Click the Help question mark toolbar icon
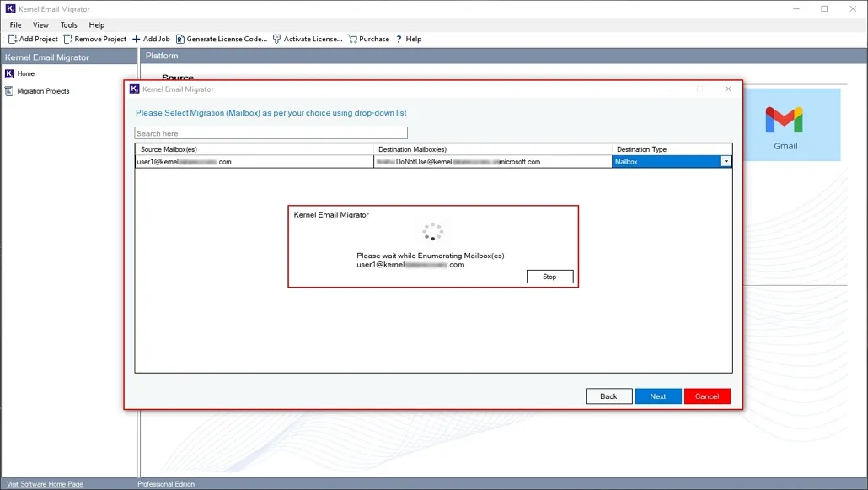This screenshot has width=868, height=490. [x=398, y=39]
